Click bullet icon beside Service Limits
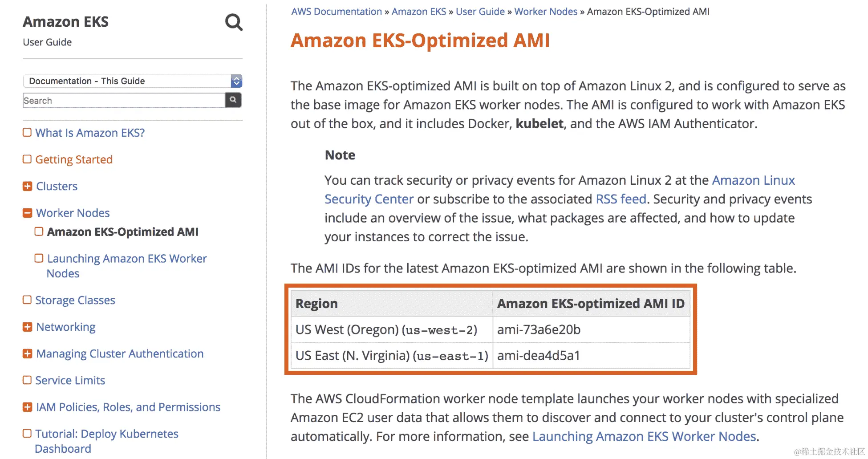 point(27,380)
